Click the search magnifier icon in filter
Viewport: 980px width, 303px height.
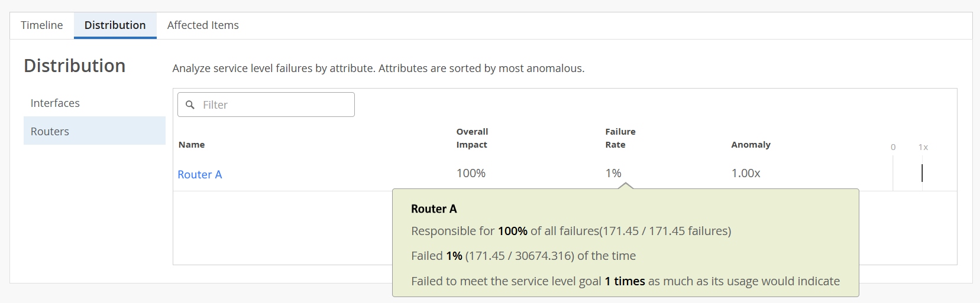pos(190,105)
